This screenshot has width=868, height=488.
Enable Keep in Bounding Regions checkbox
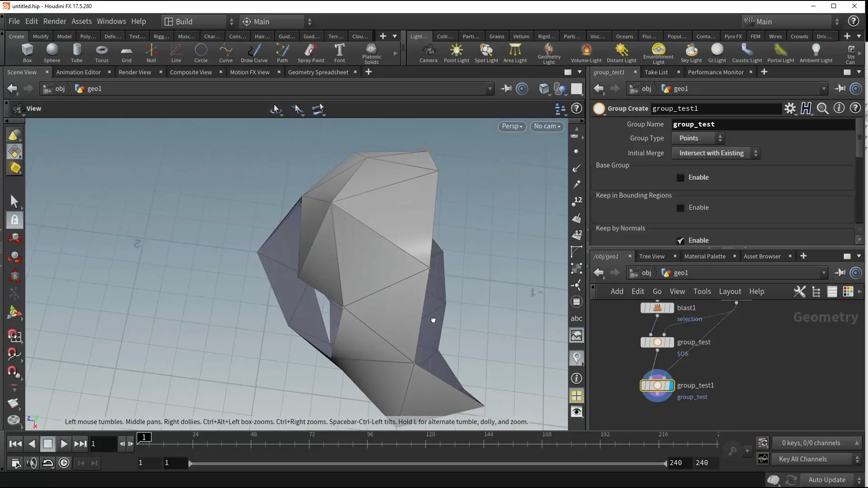[x=680, y=208]
